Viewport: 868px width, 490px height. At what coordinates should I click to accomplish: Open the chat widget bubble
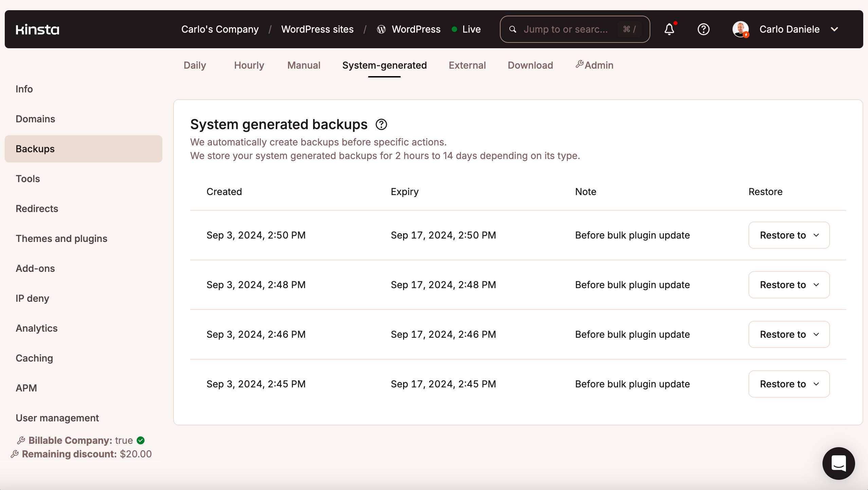(838, 463)
